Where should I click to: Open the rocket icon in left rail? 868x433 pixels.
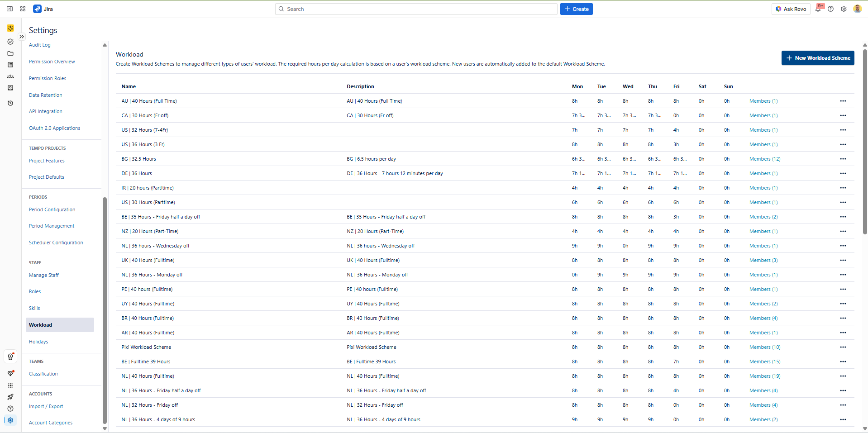(x=10, y=397)
